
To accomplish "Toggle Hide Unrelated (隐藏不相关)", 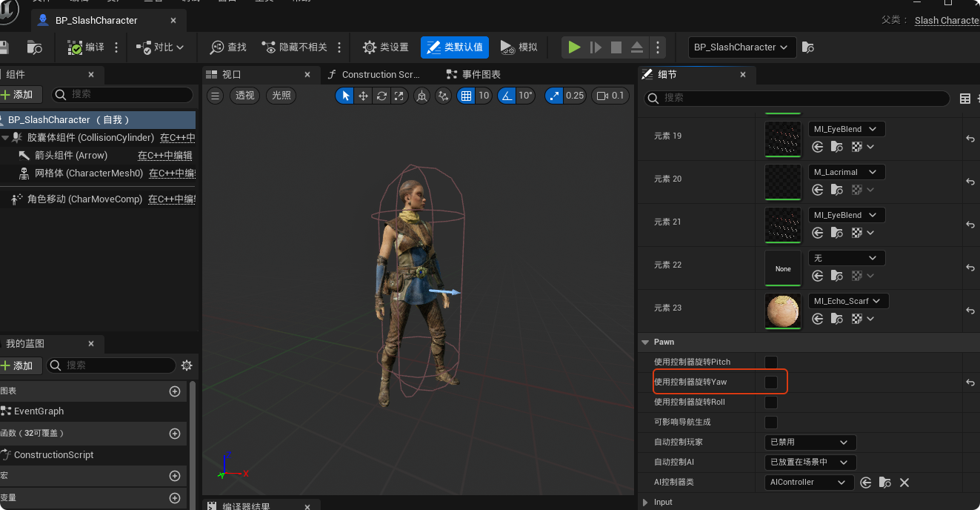I will [295, 47].
